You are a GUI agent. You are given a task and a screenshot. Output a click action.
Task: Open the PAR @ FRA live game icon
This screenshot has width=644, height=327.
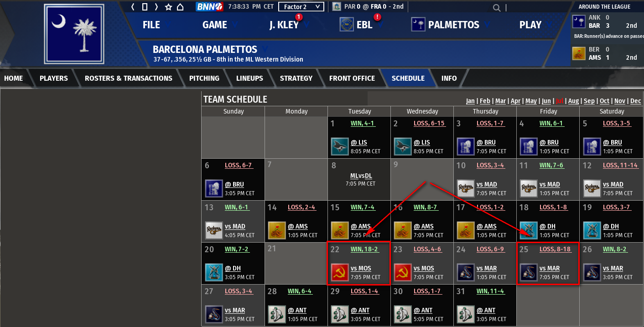pyautogui.click(x=337, y=6)
